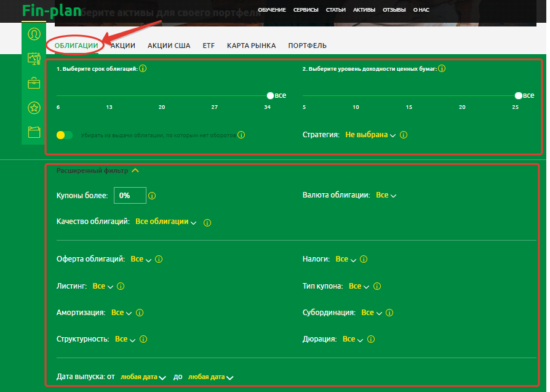Toggle hiding bonds with no turnover
Image resolution: width=550 pixels, height=392 pixels.
pyautogui.click(x=64, y=135)
